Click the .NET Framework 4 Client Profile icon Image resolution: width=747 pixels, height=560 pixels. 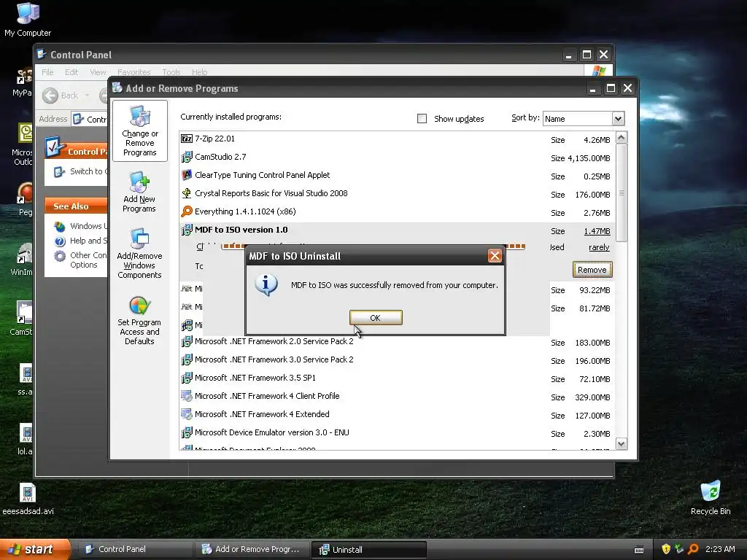pos(187,396)
